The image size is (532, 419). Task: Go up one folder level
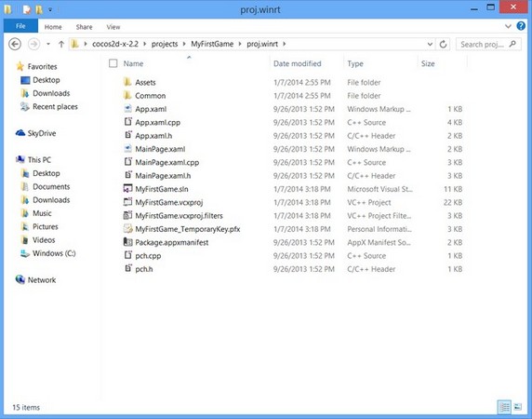(x=61, y=44)
